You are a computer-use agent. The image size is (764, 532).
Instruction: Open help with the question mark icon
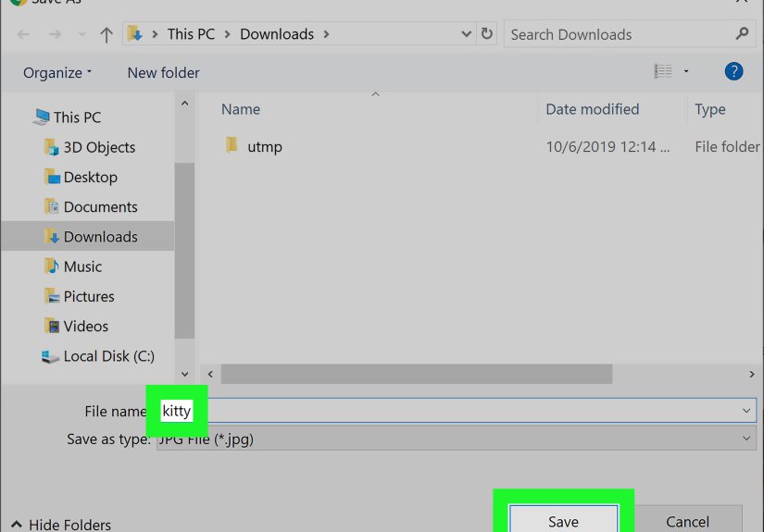pyautogui.click(x=733, y=71)
